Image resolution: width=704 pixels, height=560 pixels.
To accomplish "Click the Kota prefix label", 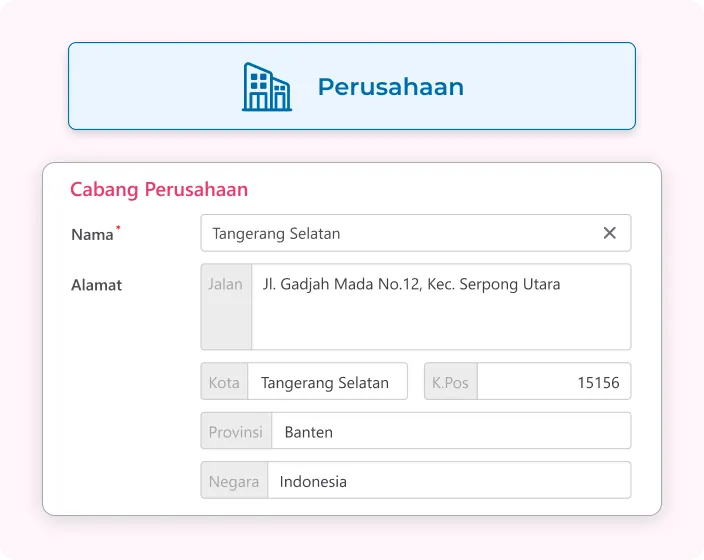I will [224, 383].
